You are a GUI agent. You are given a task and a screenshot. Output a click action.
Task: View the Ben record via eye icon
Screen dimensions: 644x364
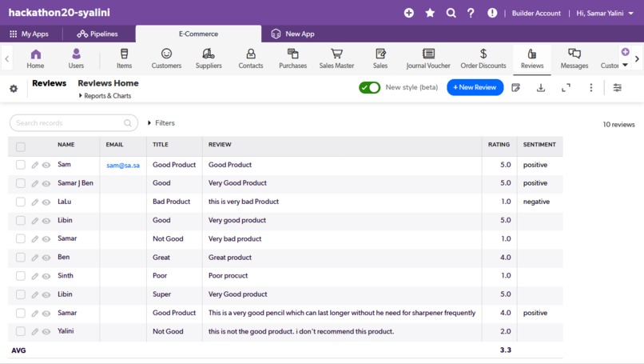(x=46, y=258)
